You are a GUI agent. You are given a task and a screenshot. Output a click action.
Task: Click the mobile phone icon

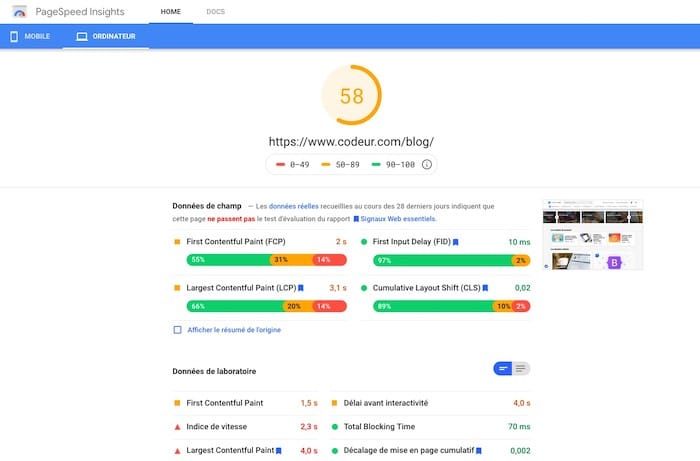click(14, 36)
